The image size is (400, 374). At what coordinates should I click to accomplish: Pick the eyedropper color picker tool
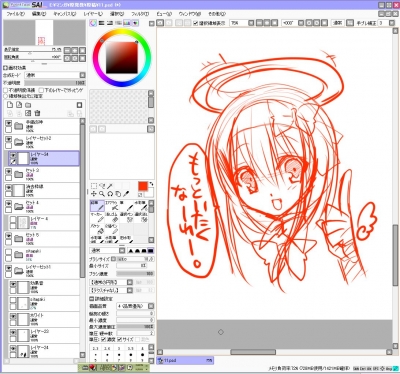(126, 193)
